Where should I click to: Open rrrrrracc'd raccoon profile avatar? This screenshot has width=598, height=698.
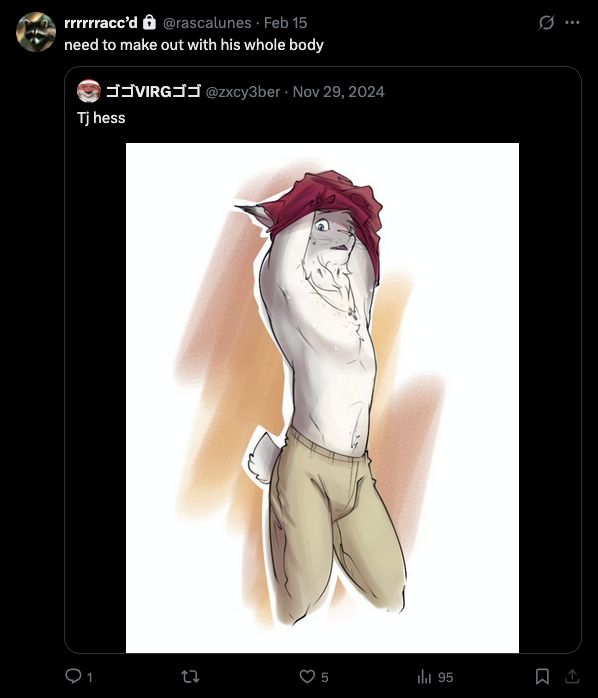pyautogui.click(x=36, y=32)
